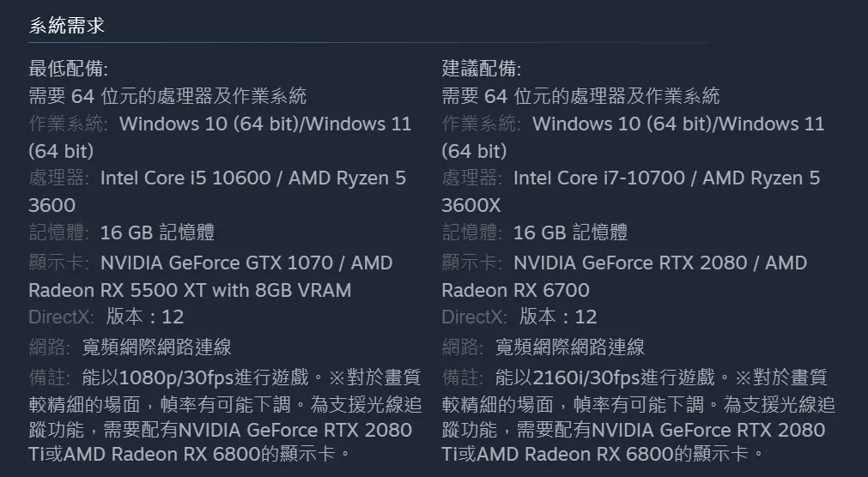The height and width of the screenshot is (477, 868).
Task: Click the 網路 label in the minimum column
Action: pos(49,347)
